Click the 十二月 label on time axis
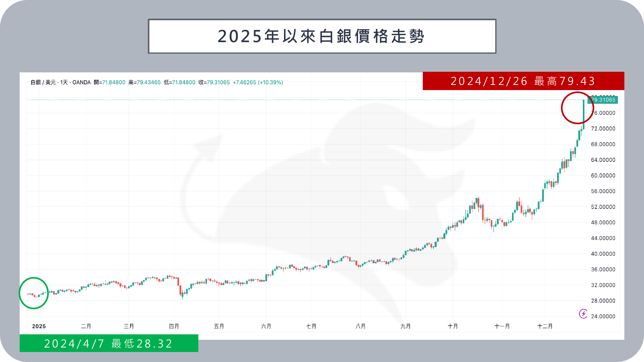644x362 pixels. 545,326
